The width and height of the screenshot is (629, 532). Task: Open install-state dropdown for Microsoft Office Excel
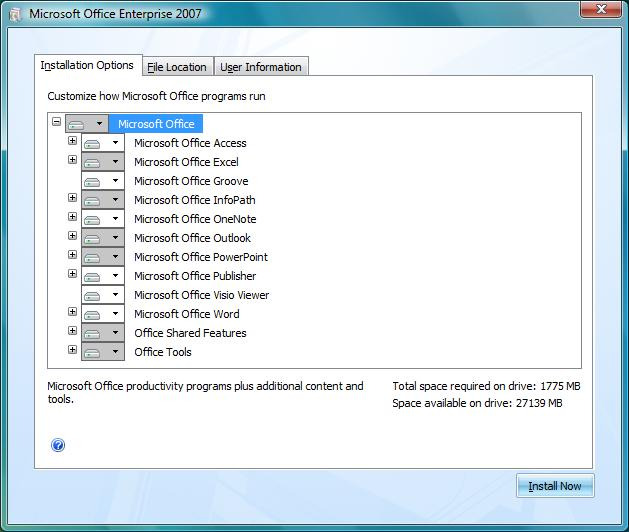pyautogui.click(x=103, y=162)
